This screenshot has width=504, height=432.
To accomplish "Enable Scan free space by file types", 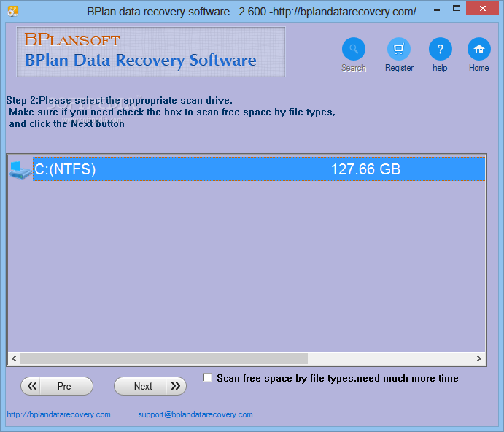I will tap(208, 378).
